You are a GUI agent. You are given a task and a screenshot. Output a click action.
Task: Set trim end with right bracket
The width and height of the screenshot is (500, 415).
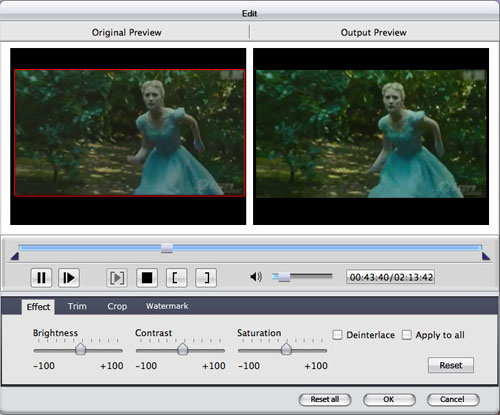[x=206, y=277]
